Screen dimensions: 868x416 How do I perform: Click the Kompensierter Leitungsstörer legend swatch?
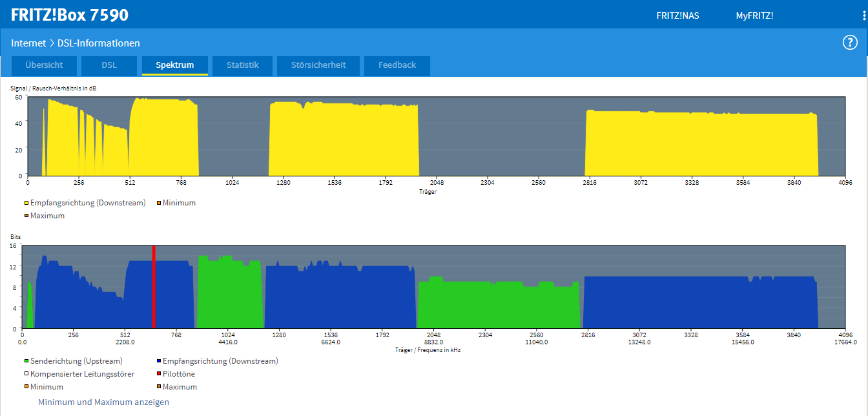[26, 374]
